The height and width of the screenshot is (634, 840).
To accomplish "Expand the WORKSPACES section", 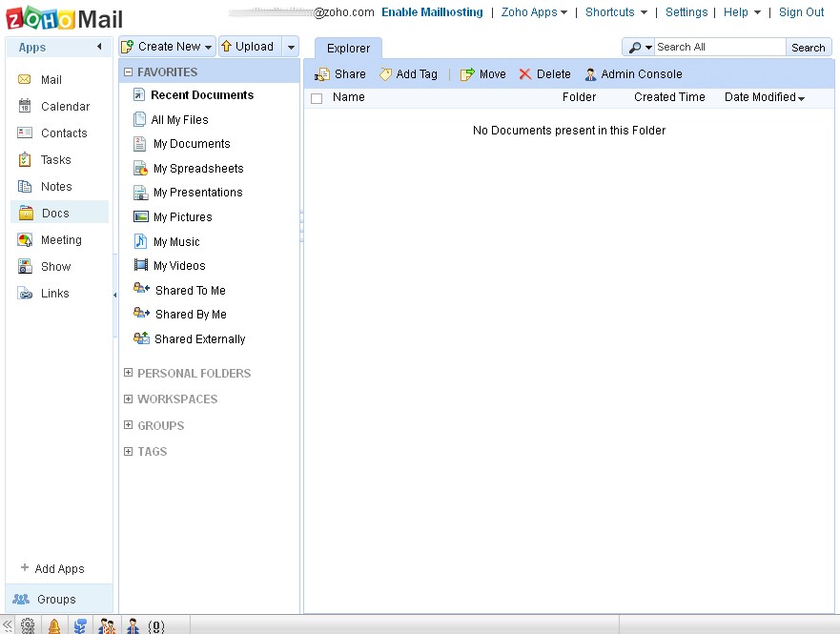I will [x=128, y=399].
